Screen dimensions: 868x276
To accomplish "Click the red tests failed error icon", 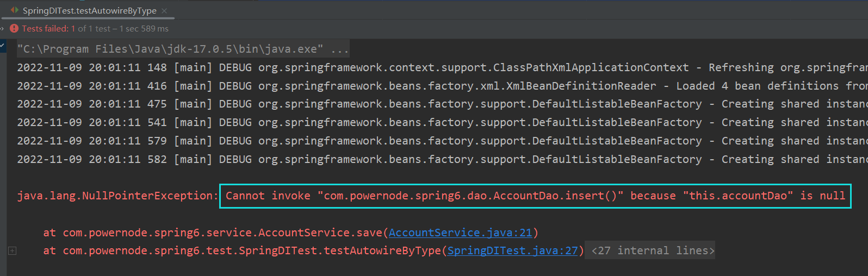I will (14, 28).
